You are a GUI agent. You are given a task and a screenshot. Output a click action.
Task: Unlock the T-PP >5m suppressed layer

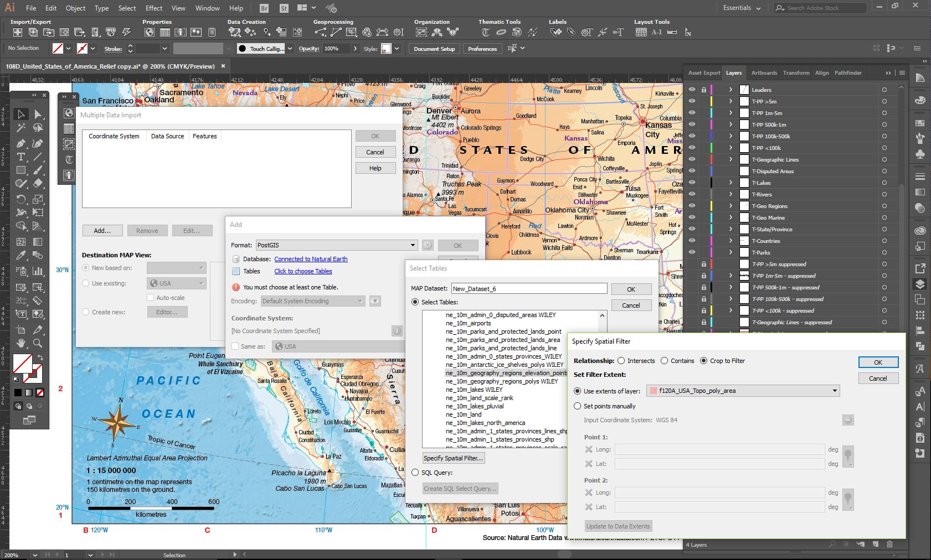[704, 265]
